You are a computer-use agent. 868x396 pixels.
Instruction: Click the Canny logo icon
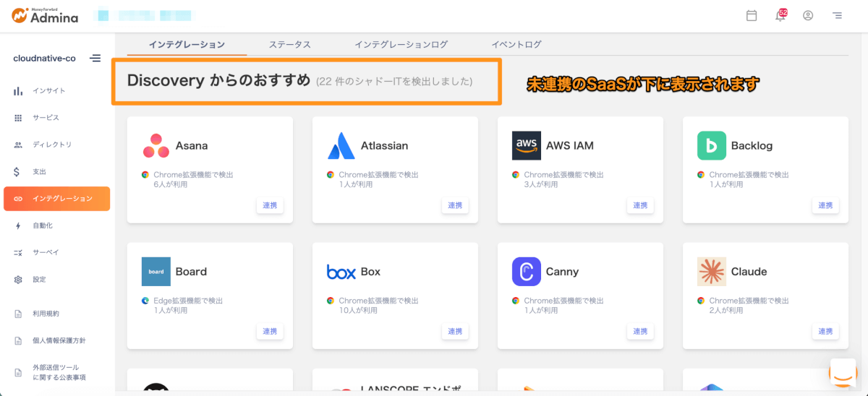tap(526, 272)
